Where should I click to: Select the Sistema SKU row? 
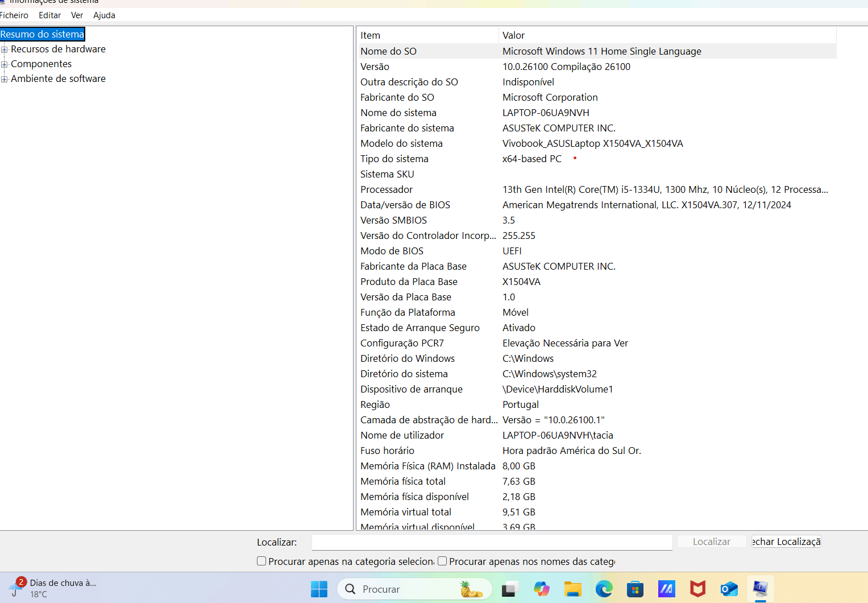click(x=597, y=174)
